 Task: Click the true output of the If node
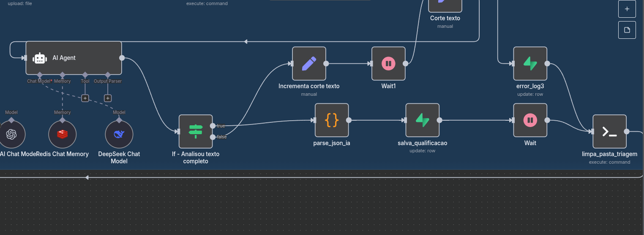point(212,126)
